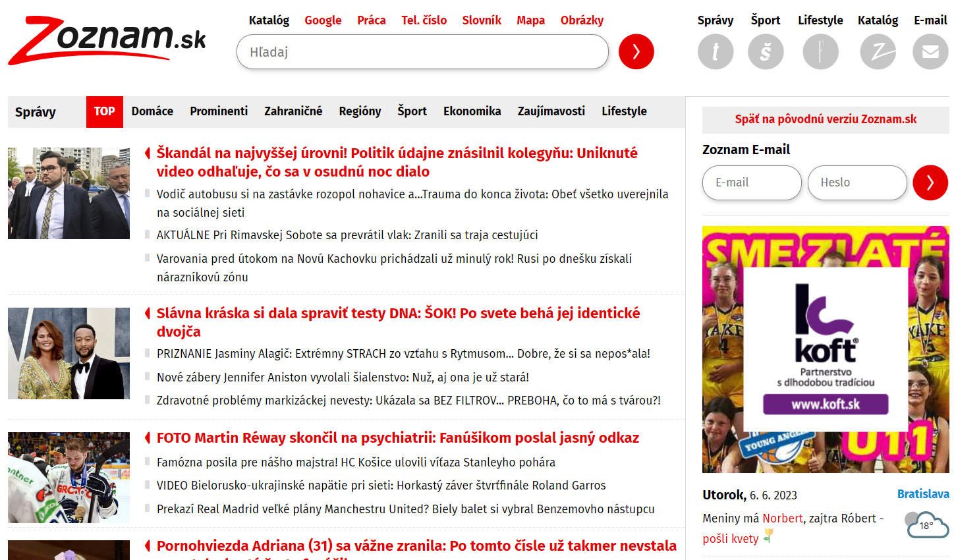
Task: Switch to the Domáce tab
Action: (152, 111)
